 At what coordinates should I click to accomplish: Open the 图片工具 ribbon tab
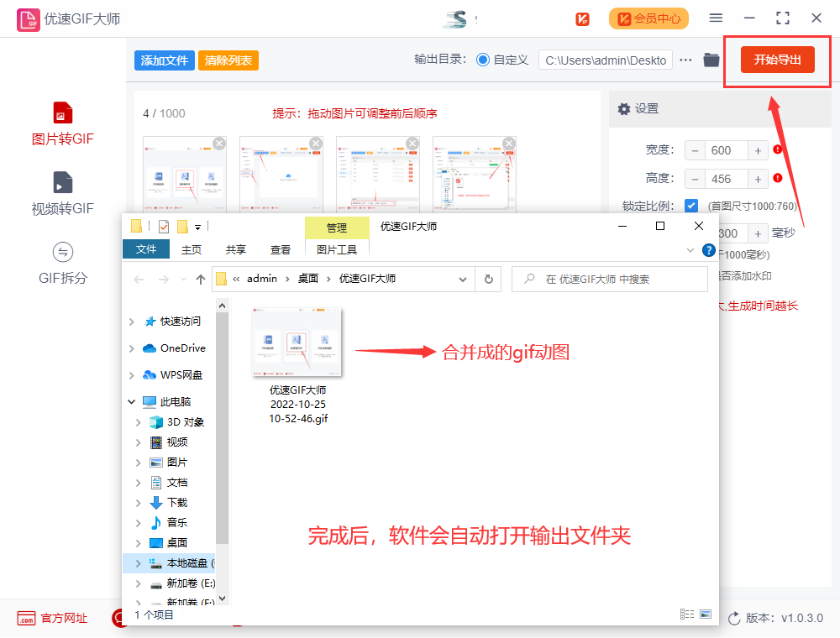pos(337,249)
